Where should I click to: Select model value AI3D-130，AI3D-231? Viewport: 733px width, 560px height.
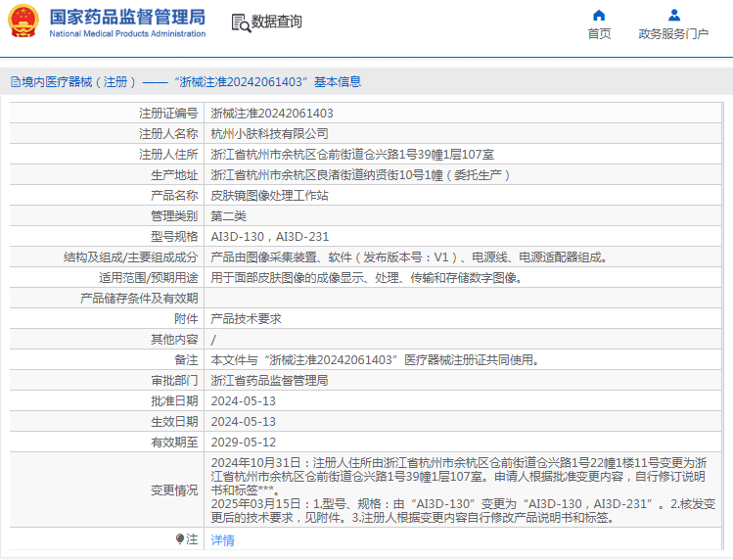coord(270,237)
